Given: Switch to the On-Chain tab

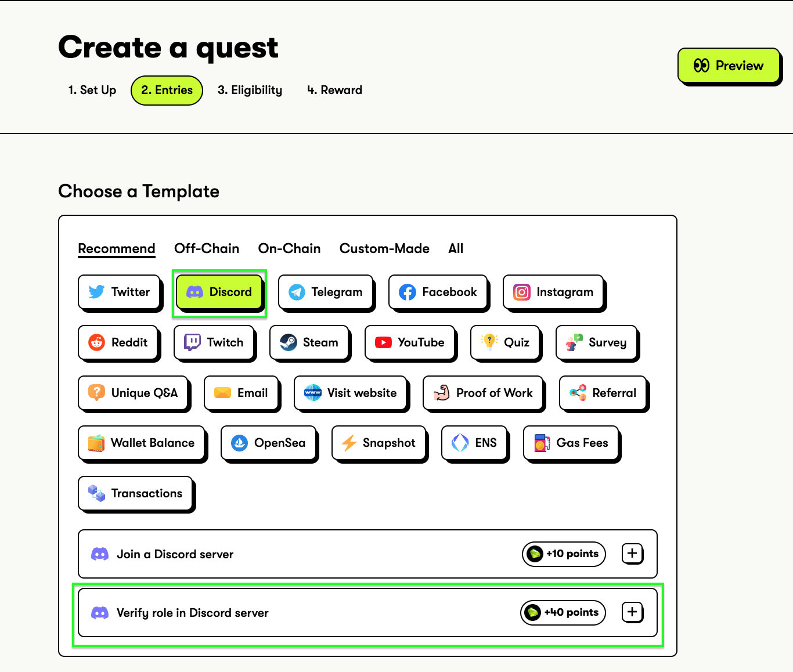Looking at the screenshot, I should 289,248.
